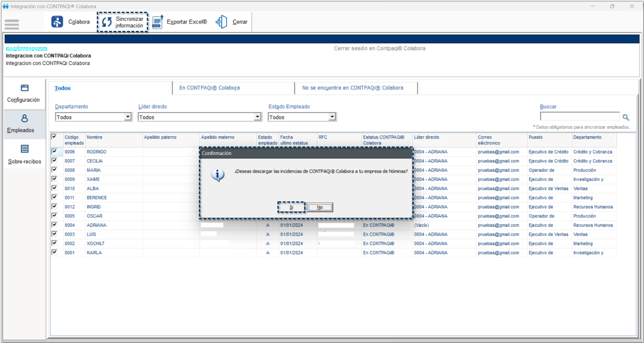
Task: Uncheck the checkbox for employee ADRIANA
Action: (x=54, y=225)
